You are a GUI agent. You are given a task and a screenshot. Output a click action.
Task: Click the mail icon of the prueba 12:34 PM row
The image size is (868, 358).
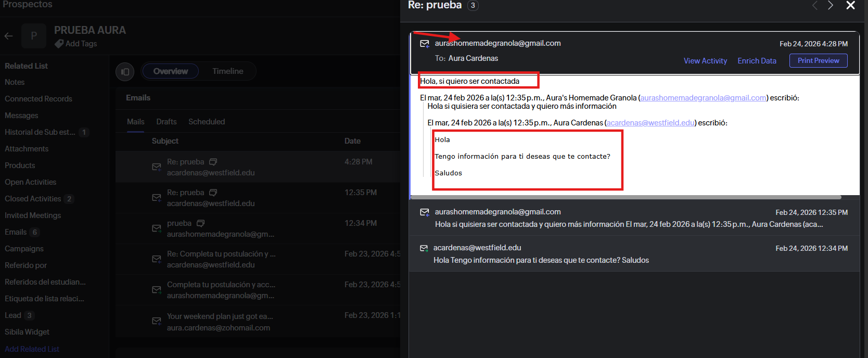click(x=156, y=228)
